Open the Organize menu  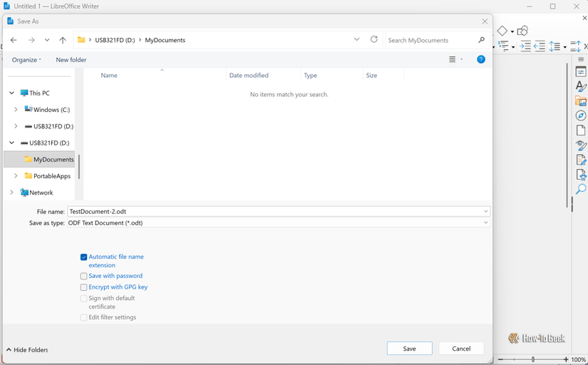click(26, 60)
